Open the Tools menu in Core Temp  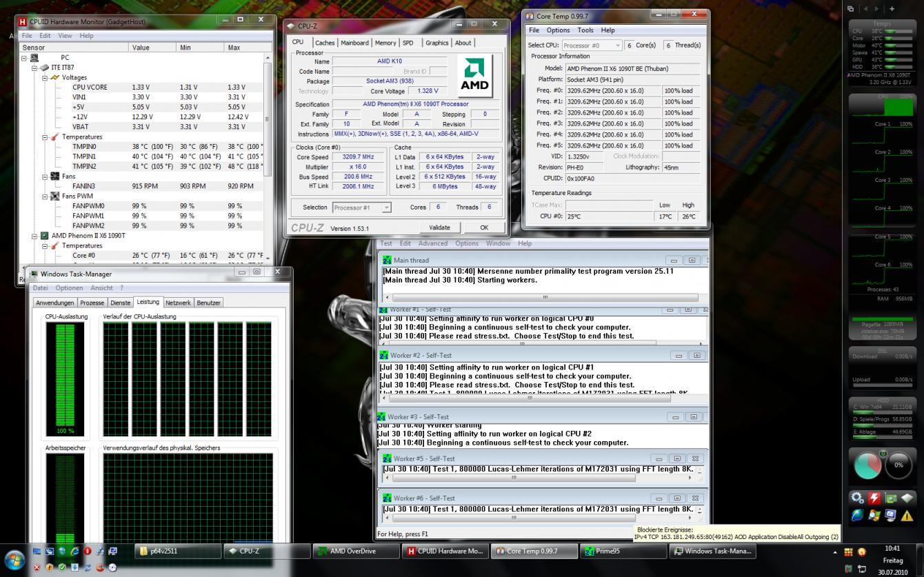pyautogui.click(x=585, y=30)
